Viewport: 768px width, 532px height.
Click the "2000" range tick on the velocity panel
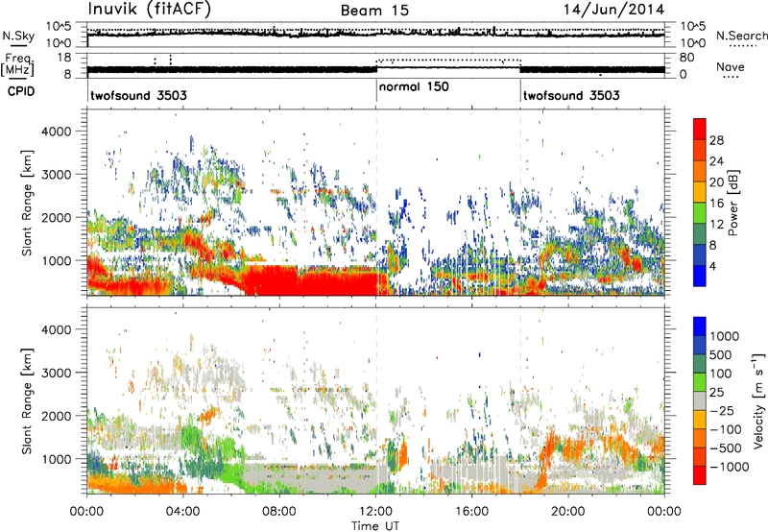click(56, 416)
